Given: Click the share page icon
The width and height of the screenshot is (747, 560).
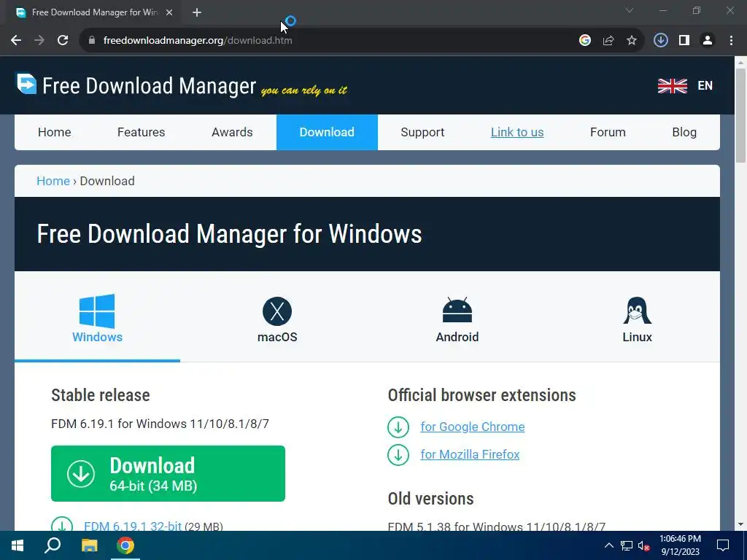Looking at the screenshot, I should pyautogui.click(x=608, y=41).
